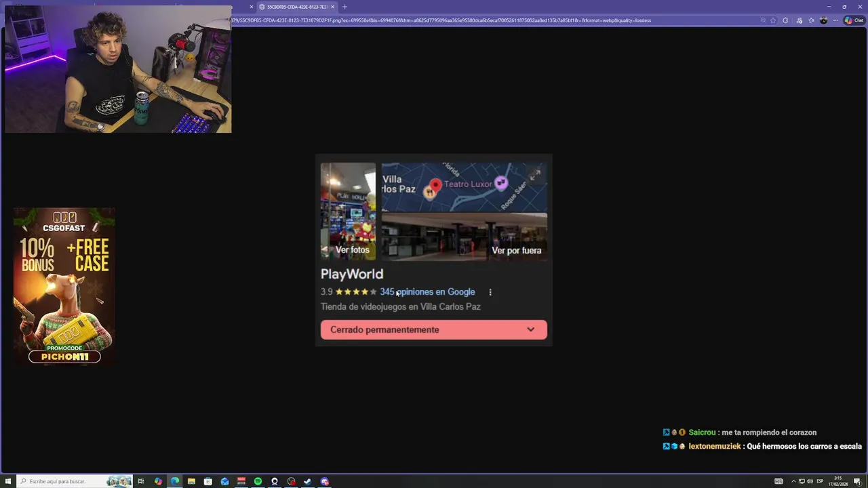Screen dimensions: 868x488
Task: Click the 3.9 rating number
Action: click(327, 292)
